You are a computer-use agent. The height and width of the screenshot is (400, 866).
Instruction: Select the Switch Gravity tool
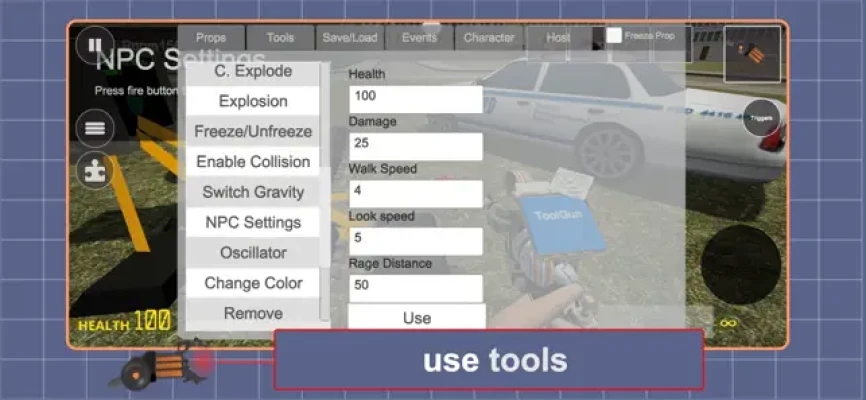(x=253, y=192)
